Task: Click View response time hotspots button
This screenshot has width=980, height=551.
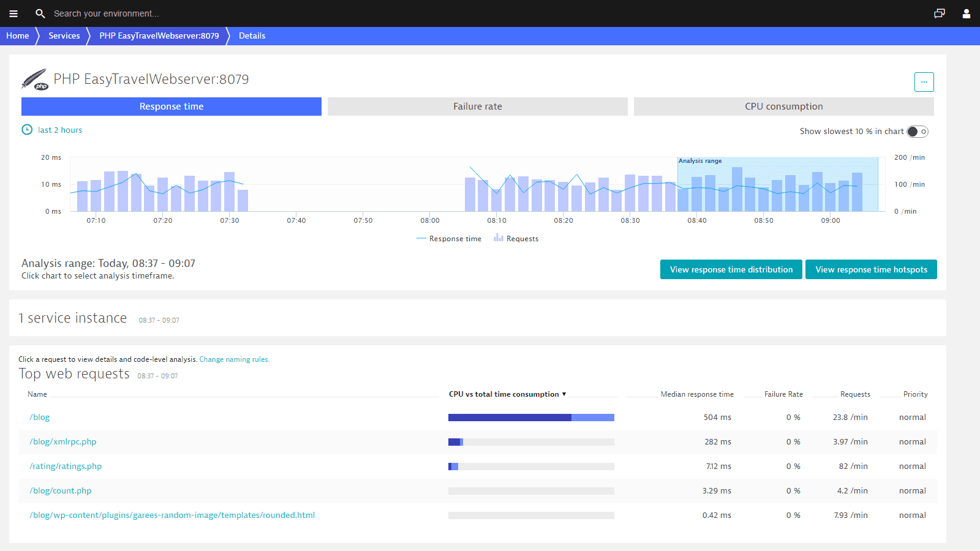Action: (871, 269)
